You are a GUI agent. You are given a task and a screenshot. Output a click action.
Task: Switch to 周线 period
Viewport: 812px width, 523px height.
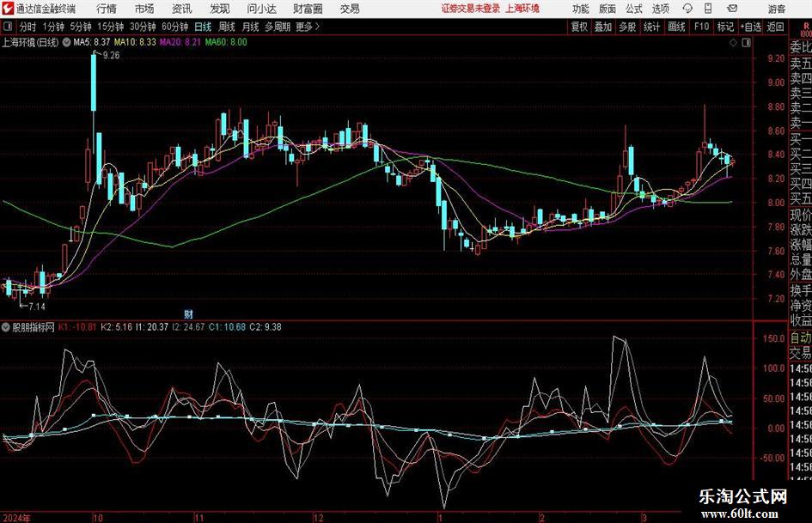[227, 27]
